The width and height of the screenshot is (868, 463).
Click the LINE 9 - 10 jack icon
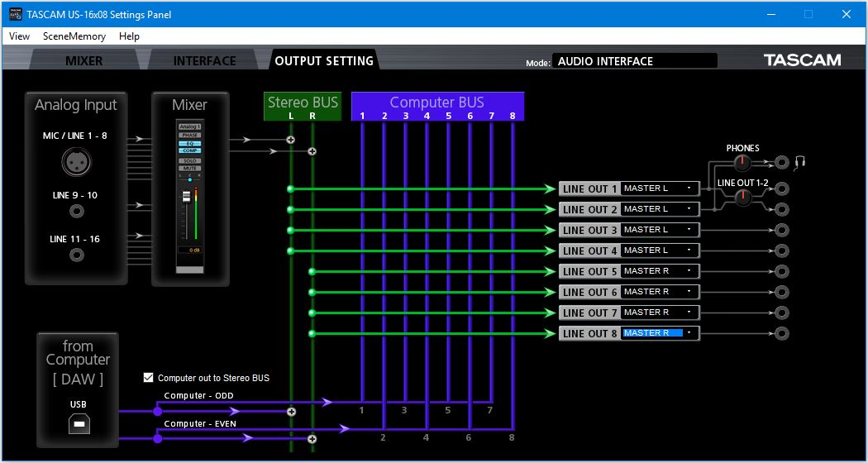click(76, 211)
